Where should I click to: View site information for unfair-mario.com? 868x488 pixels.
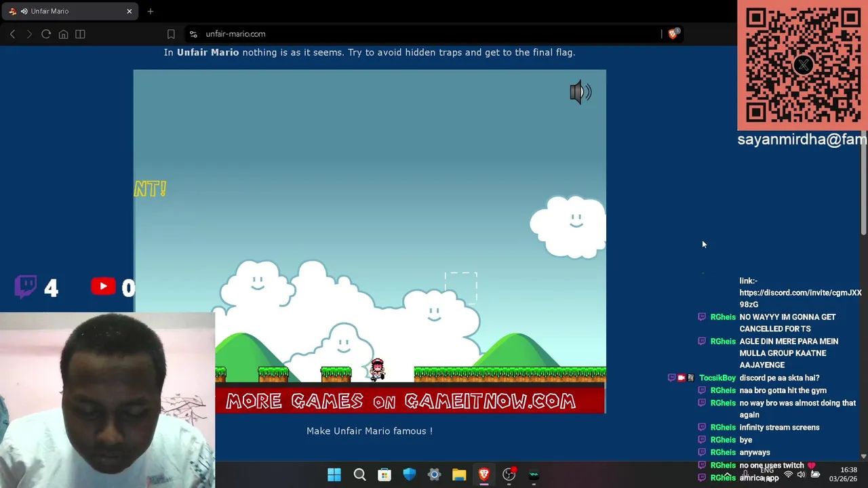point(193,34)
